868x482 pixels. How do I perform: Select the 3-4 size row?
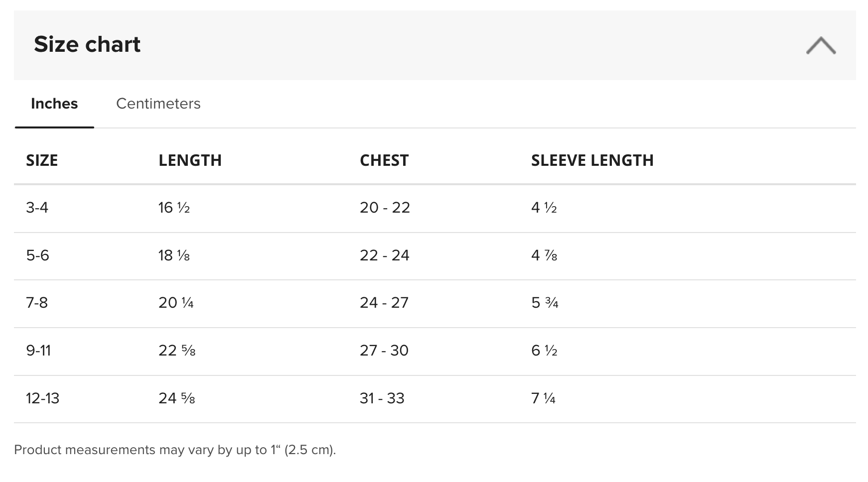434,208
